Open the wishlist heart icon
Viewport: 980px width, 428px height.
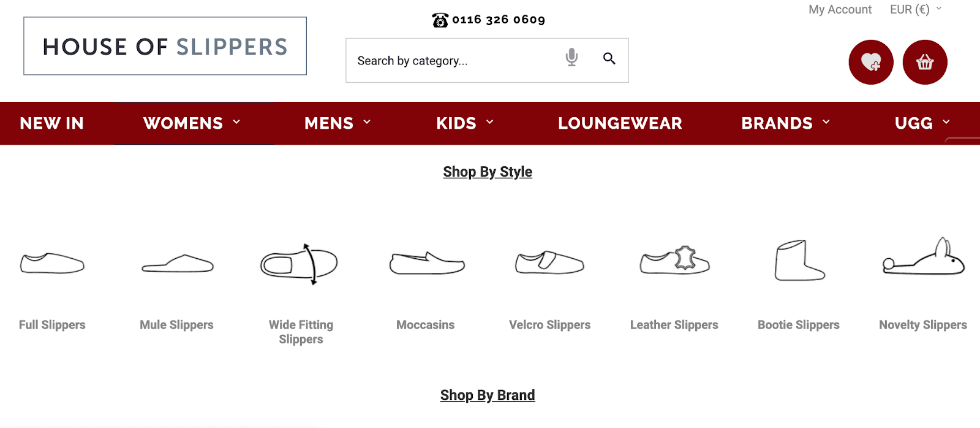(870, 62)
